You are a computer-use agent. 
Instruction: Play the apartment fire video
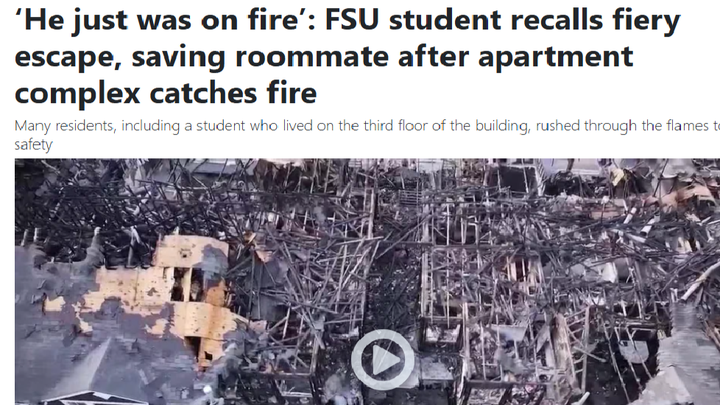tap(382, 360)
